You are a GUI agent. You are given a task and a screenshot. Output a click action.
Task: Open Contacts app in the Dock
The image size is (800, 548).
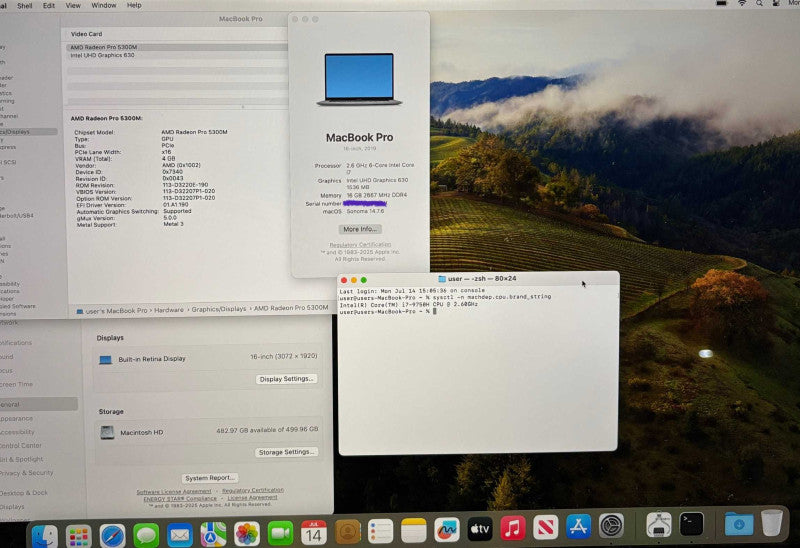pos(347,532)
